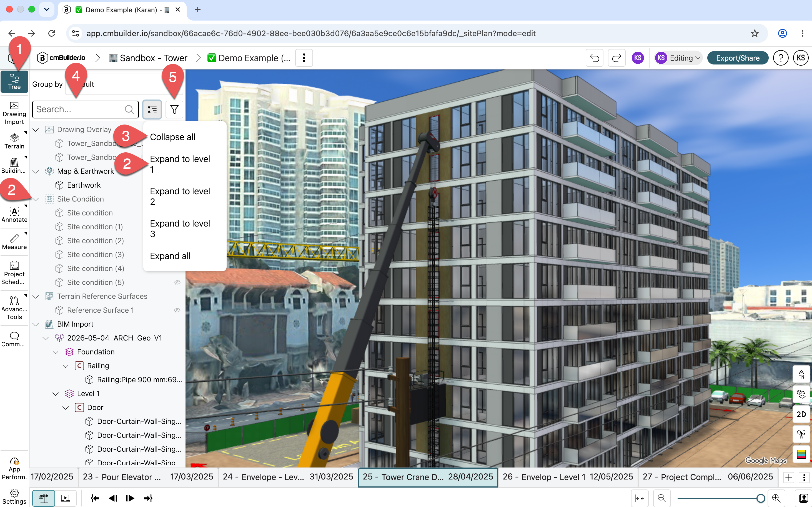The height and width of the screenshot is (507, 812).
Task: Open the Group by dropdown
Action: 124,84
